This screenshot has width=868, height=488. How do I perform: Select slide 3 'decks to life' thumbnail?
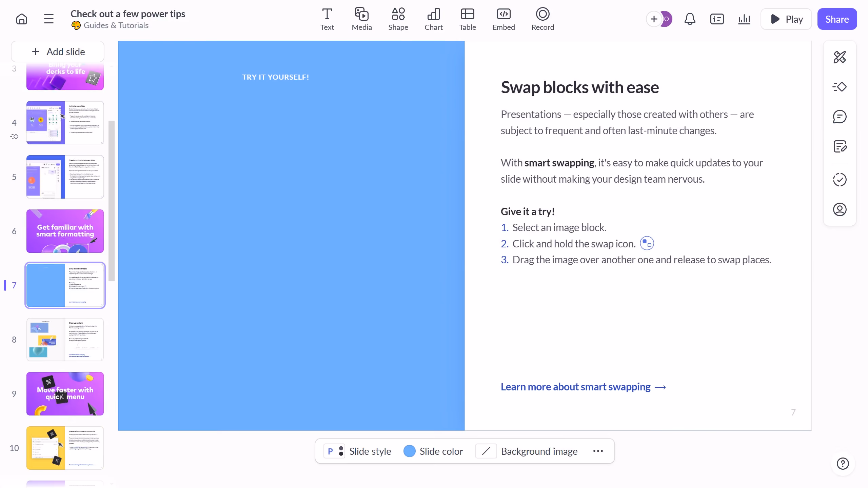pos(65,76)
